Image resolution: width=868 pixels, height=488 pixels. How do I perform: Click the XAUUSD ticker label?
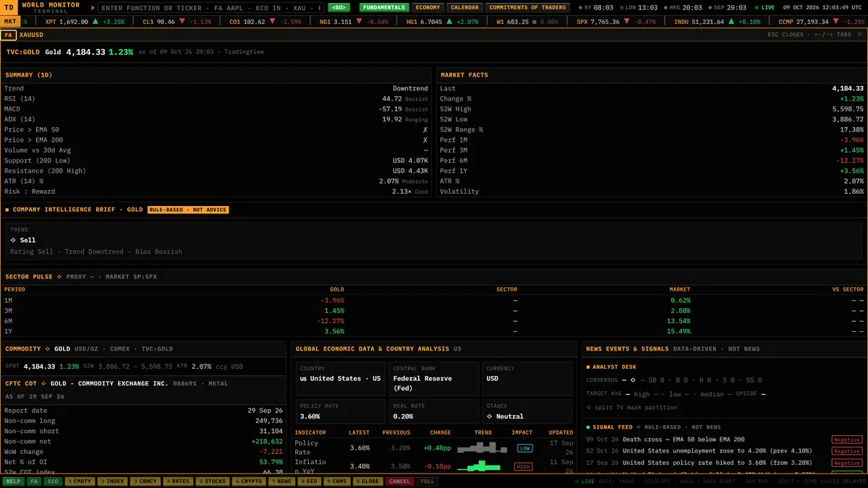[x=31, y=35]
